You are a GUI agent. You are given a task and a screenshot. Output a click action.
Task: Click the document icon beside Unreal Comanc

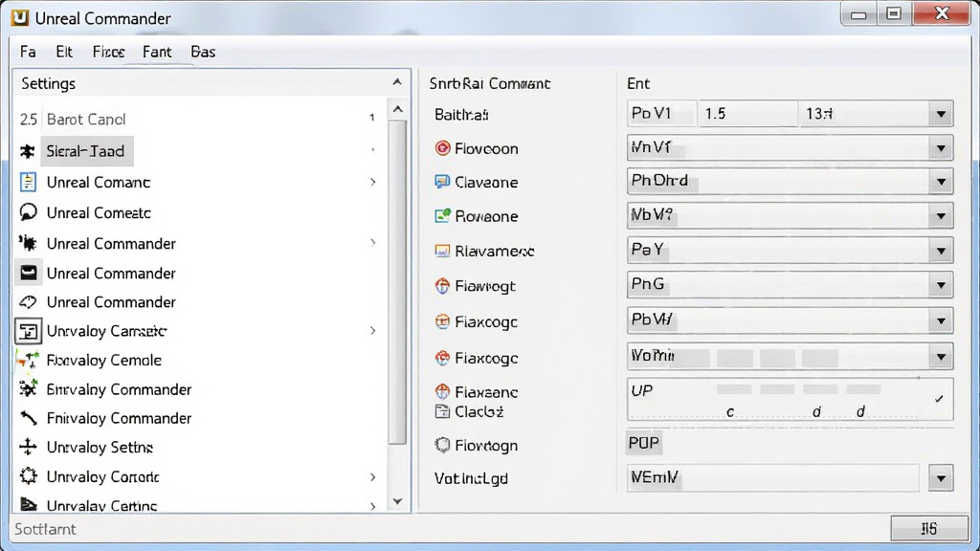28,182
